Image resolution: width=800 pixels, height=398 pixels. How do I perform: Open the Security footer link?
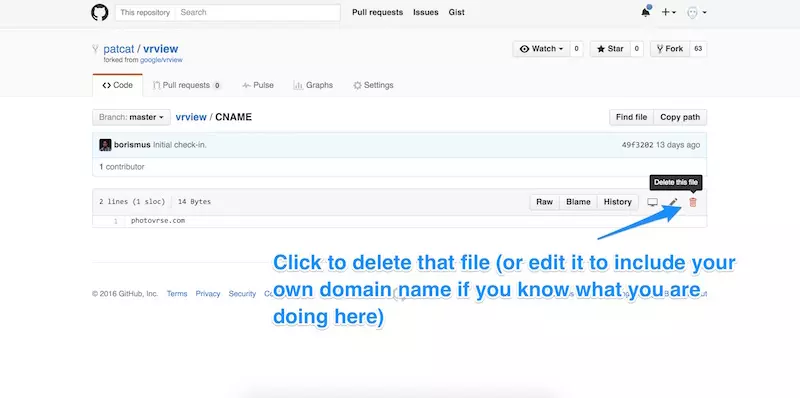click(x=242, y=294)
